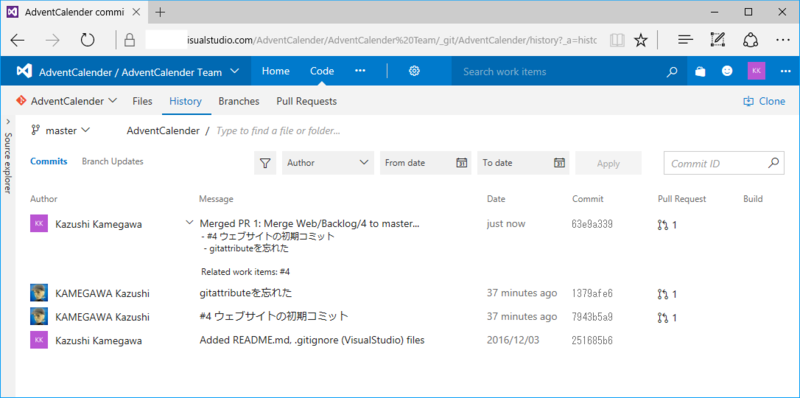Click the AdventCalender breadcrumb path link
The width and height of the screenshot is (800, 398).
point(163,131)
